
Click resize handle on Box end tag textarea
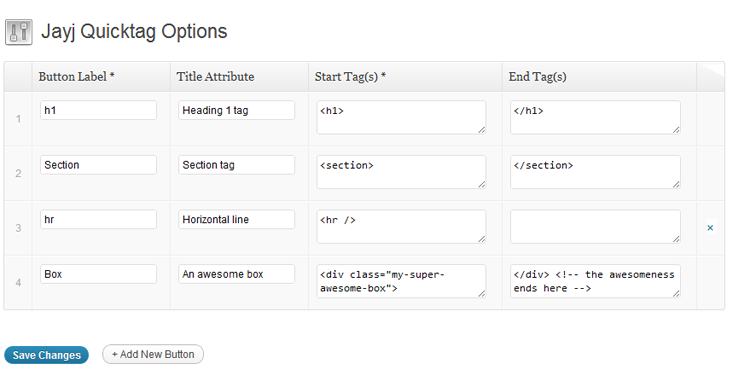point(676,294)
